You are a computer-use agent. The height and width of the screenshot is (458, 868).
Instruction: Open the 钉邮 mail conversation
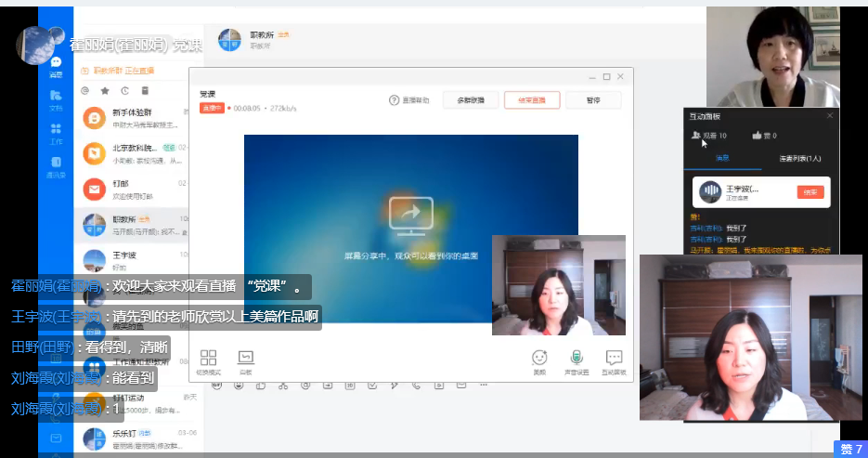click(132, 190)
